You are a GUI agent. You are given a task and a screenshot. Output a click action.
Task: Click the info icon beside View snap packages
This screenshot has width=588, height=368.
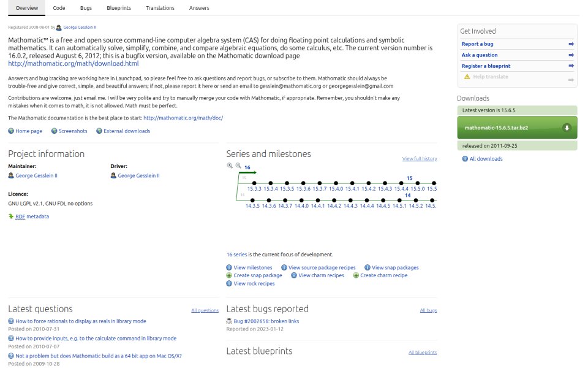tap(367, 268)
